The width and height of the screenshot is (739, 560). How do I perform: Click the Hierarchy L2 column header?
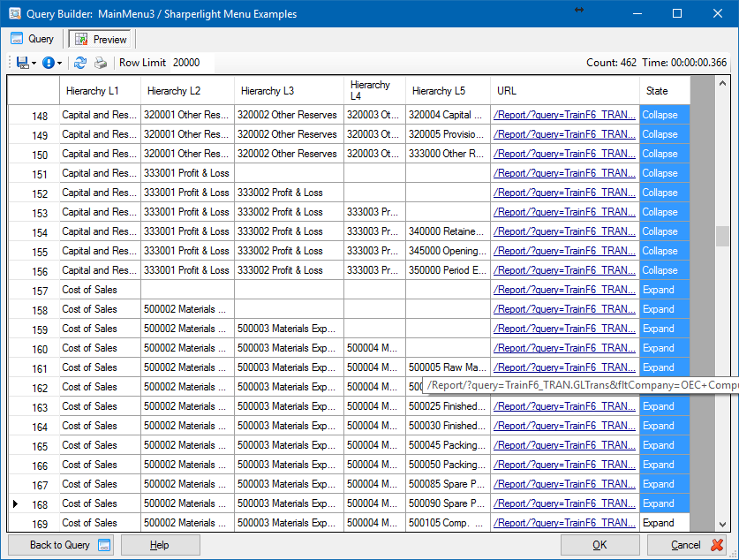click(187, 90)
